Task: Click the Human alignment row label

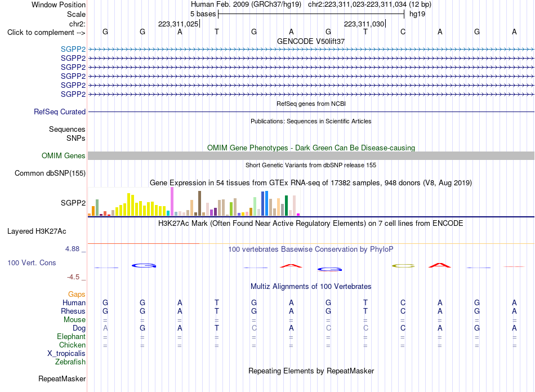Action: 74,303
